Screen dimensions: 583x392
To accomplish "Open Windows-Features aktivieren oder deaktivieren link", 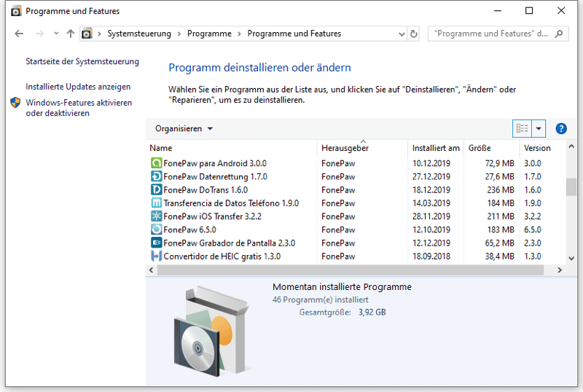I will (79, 108).
